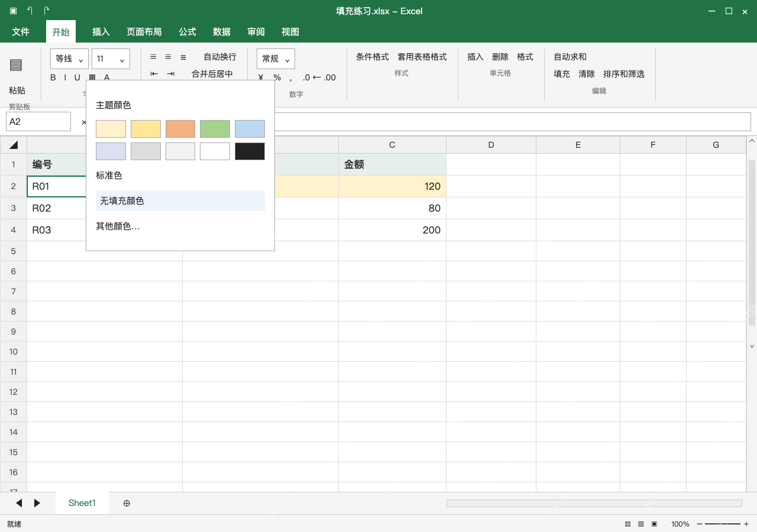Click the Name Box showing A2

(x=38, y=122)
